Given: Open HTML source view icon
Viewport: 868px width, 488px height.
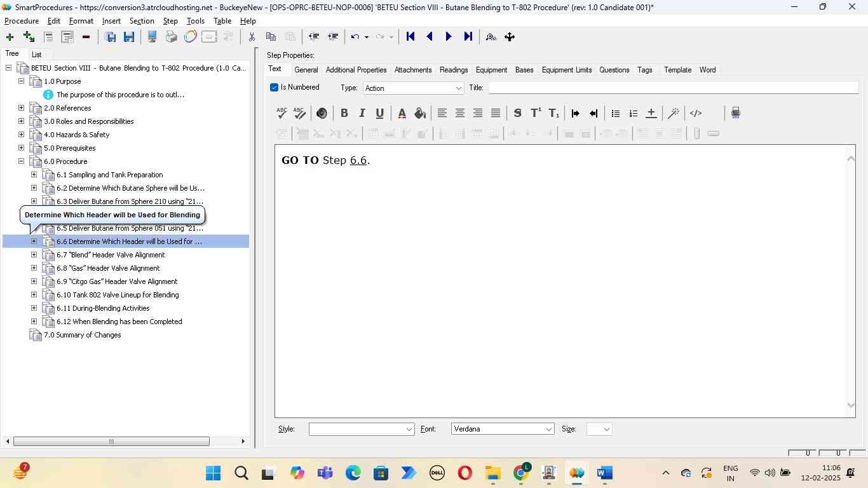Looking at the screenshot, I should (x=696, y=113).
